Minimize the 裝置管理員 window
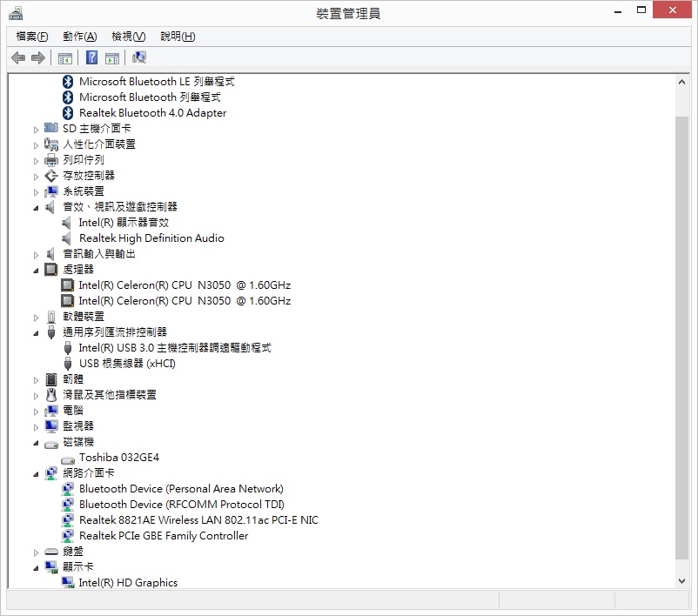Viewport: 698px width, 616px height. [617, 11]
